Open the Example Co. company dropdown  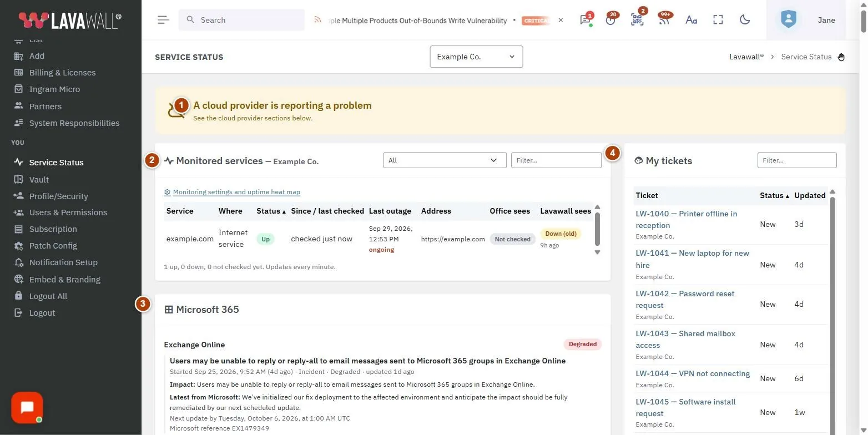(476, 57)
